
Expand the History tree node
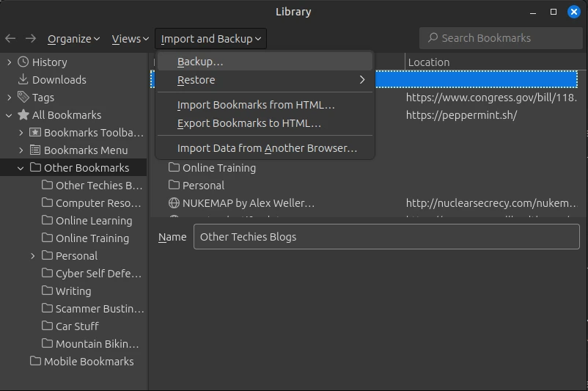pos(9,62)
